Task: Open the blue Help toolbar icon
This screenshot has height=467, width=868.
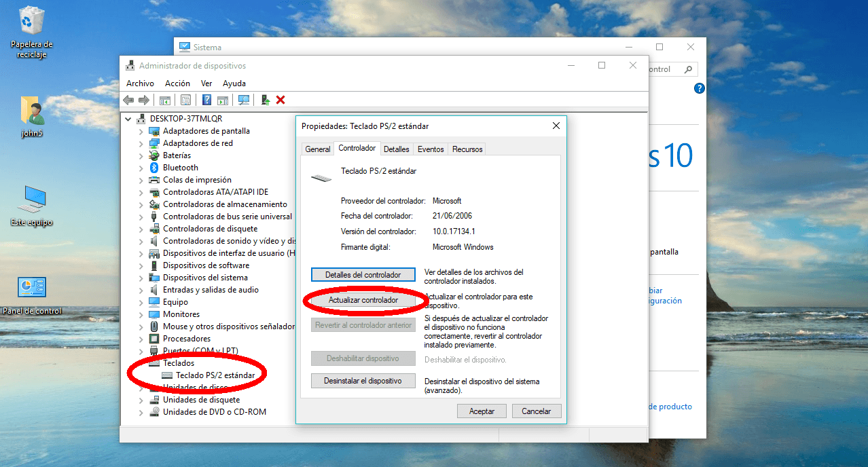Action: [207, 100]
